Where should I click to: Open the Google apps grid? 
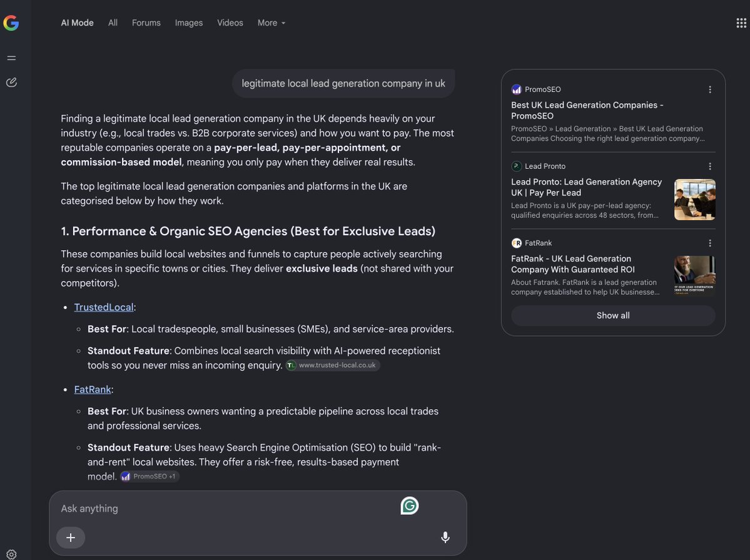click(x=741, y=23)
